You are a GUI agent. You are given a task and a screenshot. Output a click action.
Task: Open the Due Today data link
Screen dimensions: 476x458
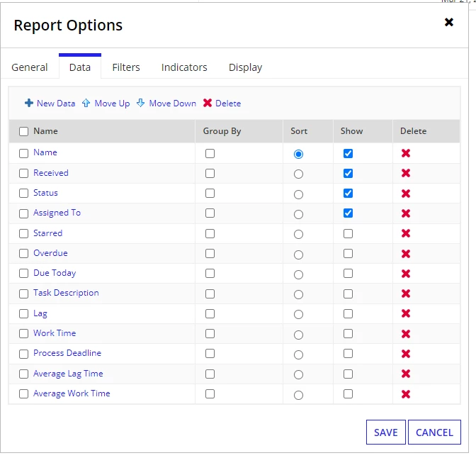click(55, 273)
